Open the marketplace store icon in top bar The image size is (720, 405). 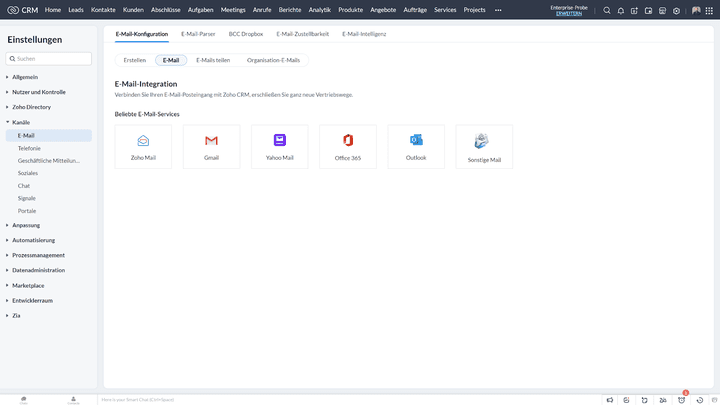[662, 10]
